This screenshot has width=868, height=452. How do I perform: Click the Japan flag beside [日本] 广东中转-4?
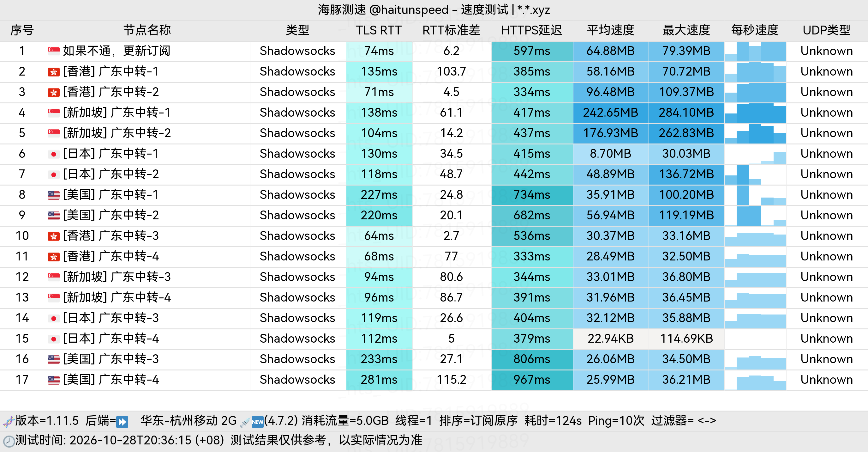point(54,339)
